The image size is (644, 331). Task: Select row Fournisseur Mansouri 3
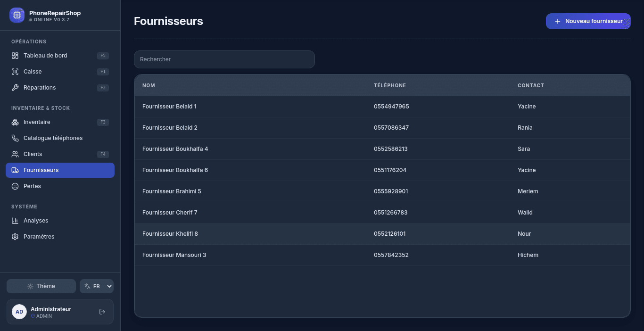click(382, 255)
